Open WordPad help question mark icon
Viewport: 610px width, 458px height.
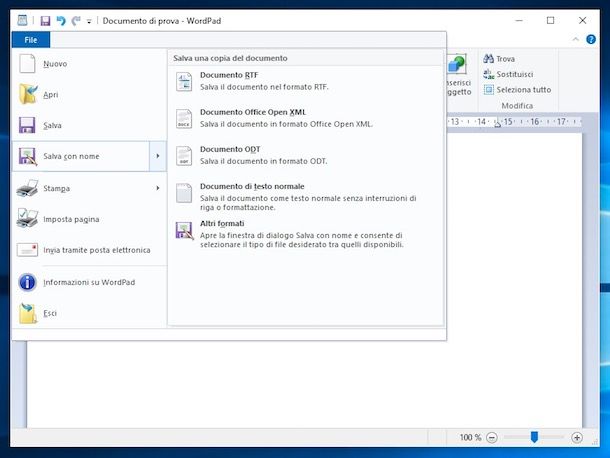(591, 39)
